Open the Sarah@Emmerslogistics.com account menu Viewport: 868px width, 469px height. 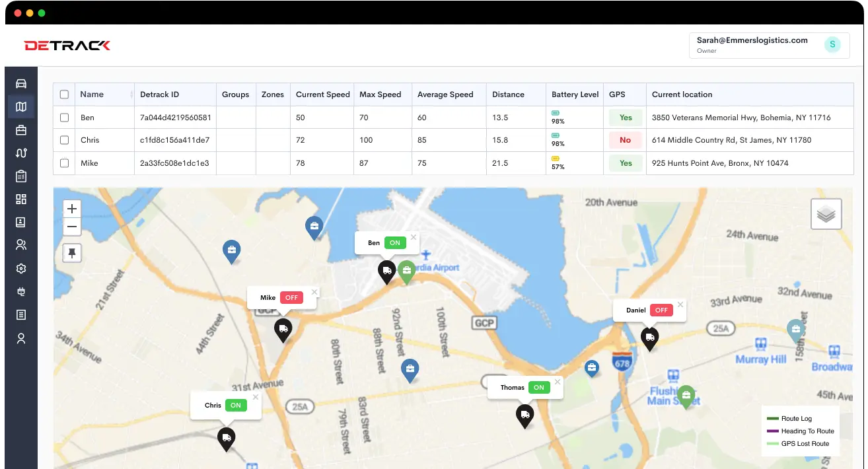769,46
